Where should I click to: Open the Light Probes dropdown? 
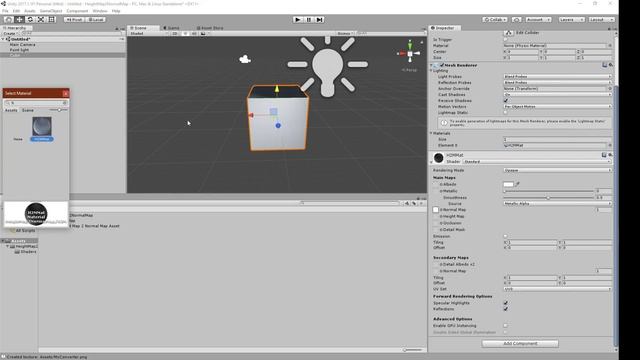557,77
